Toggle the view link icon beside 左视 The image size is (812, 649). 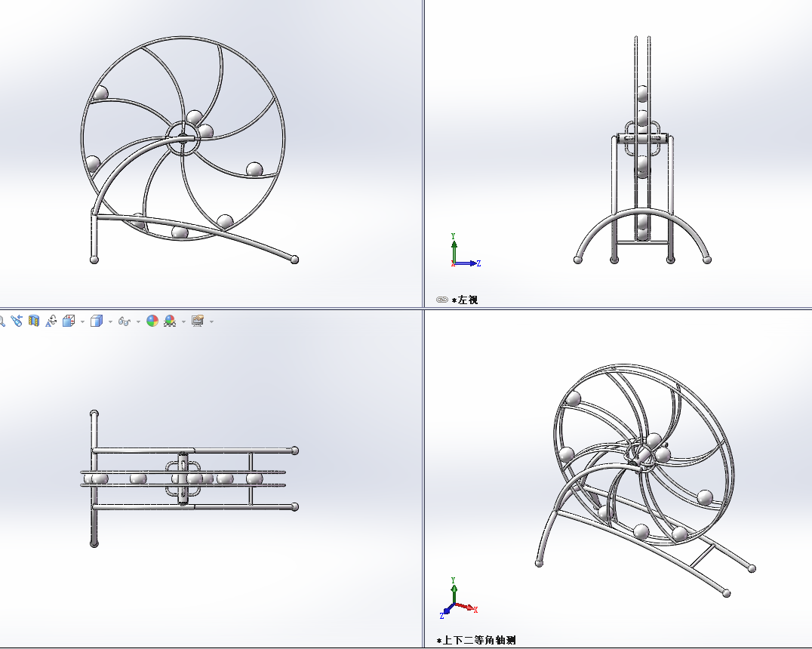pyautogui.click(x=442, y=300)
